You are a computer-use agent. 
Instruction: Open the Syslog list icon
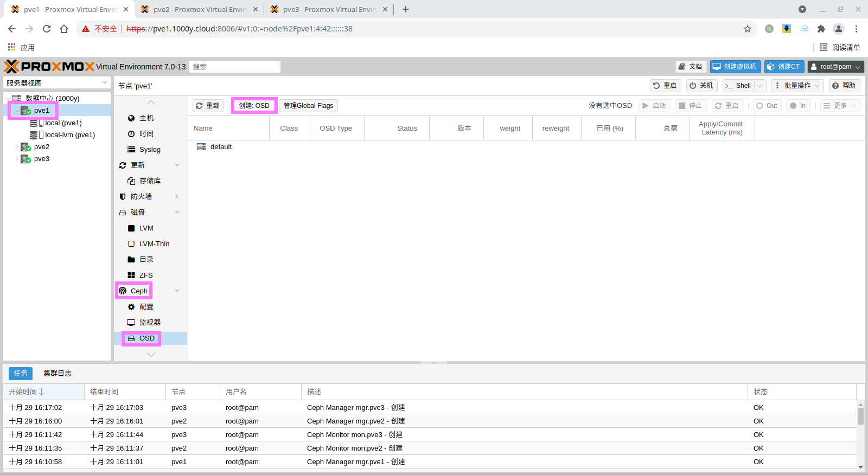(131, 150)
